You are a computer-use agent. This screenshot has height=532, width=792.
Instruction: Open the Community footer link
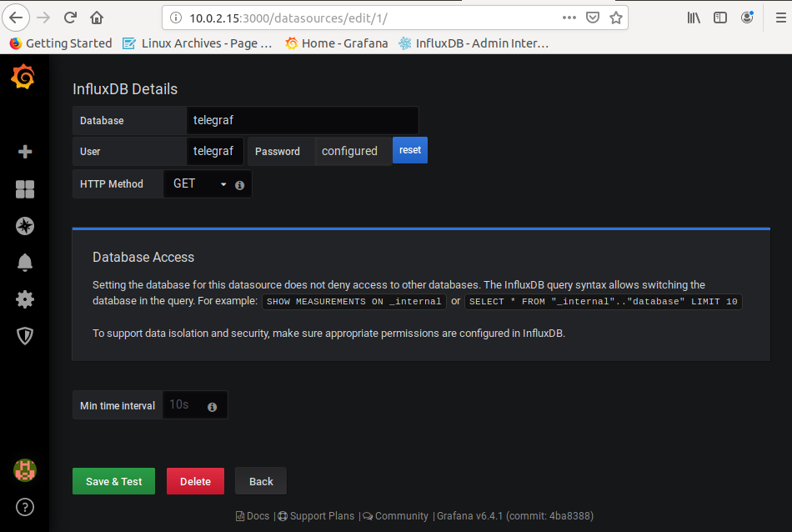[395, 516]
